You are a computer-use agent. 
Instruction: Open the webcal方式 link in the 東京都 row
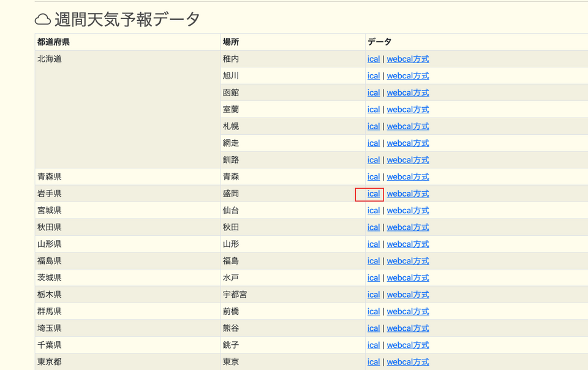coord(408,363)
